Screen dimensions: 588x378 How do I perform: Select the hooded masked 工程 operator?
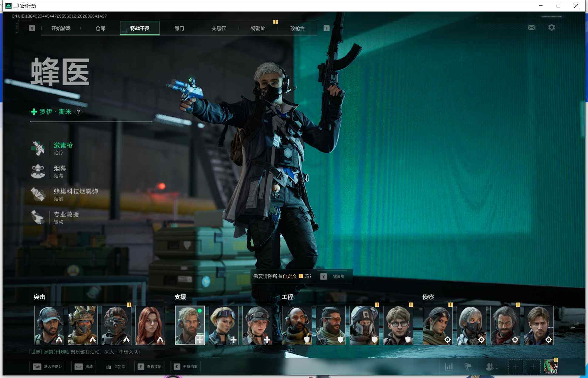click(364, 325)
